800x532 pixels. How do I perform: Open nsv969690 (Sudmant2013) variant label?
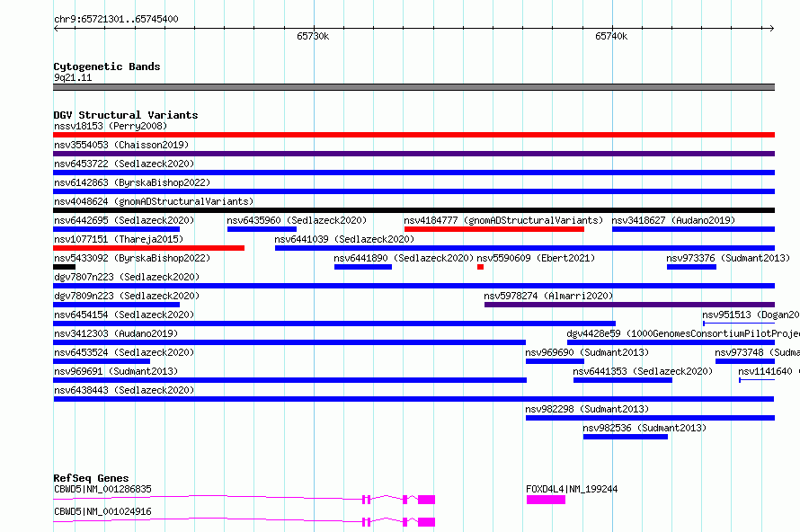587,352
